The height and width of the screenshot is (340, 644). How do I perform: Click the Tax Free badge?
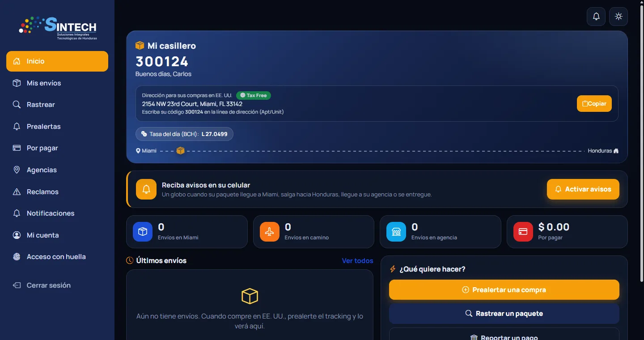coord(254,95)
